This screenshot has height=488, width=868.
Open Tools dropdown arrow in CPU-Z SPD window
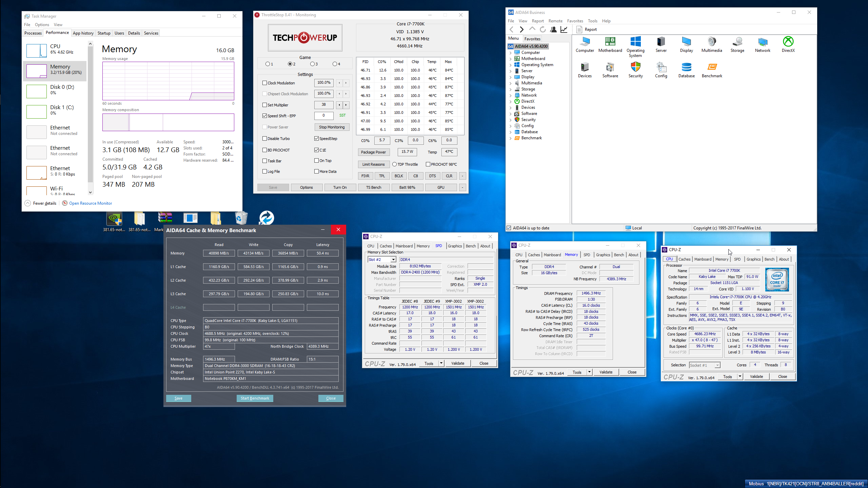441,363
